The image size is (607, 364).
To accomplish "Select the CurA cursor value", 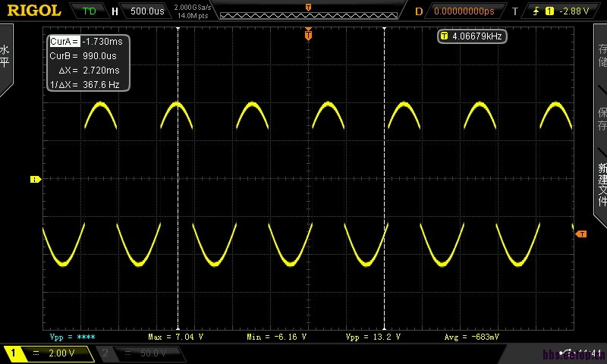I will (x=102, y=42).
